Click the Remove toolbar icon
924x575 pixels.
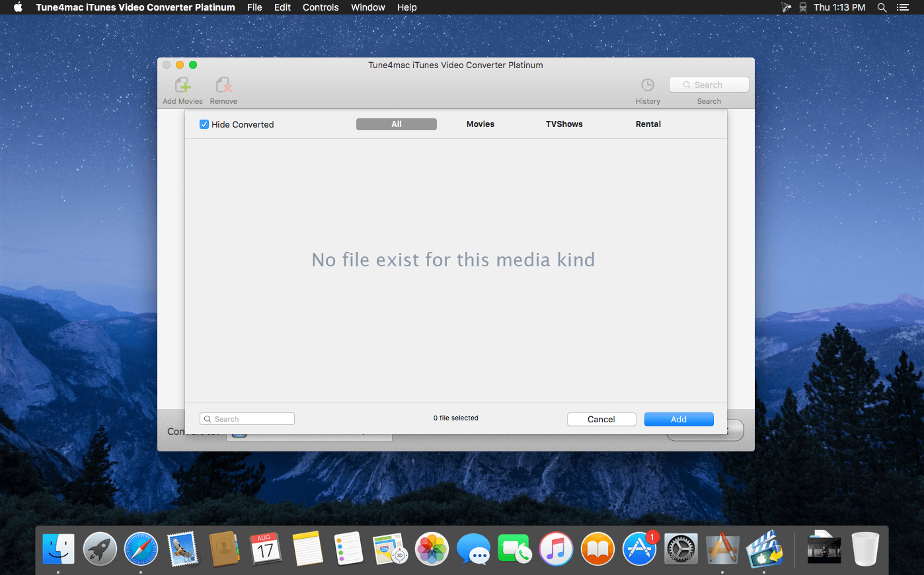[x=223, y=85]
